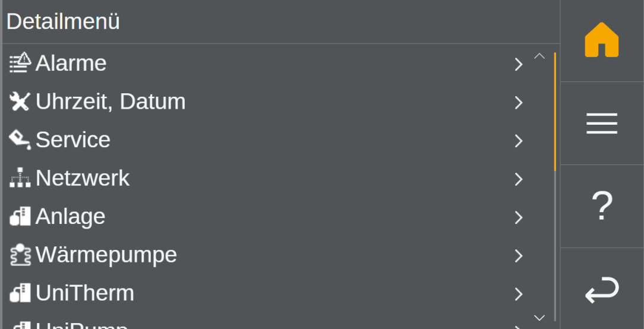Click the Service icon
This screenshot has height=329, width=644.
pos(20,140)
